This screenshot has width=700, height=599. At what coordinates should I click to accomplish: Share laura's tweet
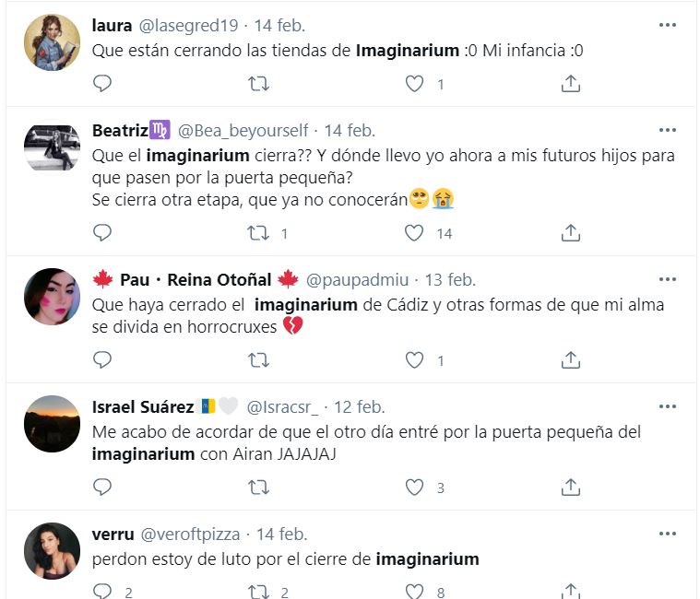pyautogui.click(x=571, y=84)
